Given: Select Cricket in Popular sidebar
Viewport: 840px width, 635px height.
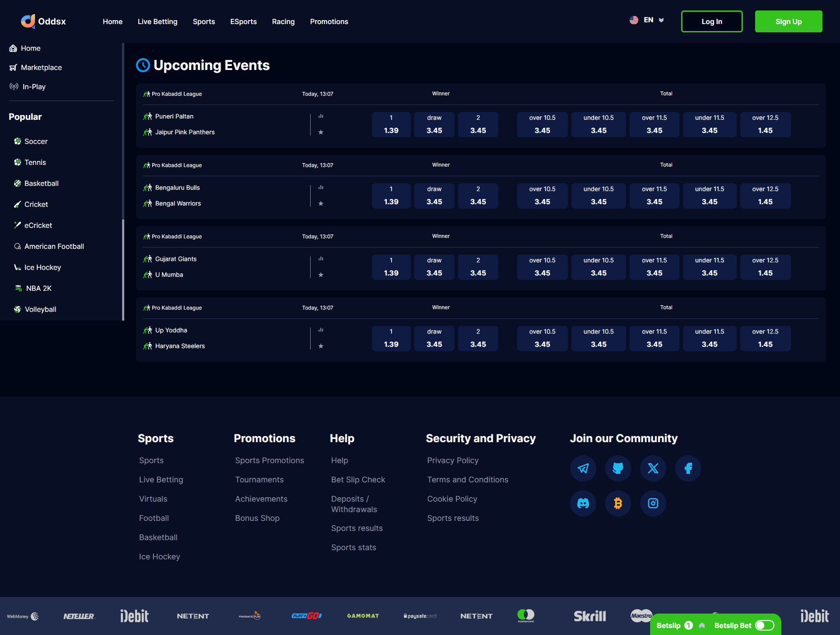Looking at the screenshot, I should 36,204.
